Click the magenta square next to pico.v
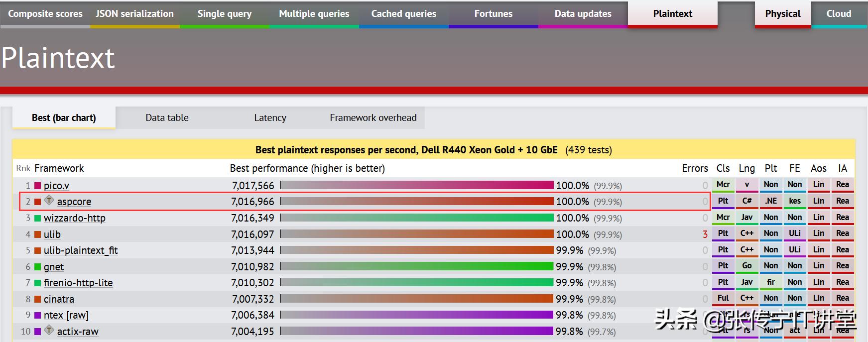The height and width of the screenshot is (342, 868). click(37, 186)
